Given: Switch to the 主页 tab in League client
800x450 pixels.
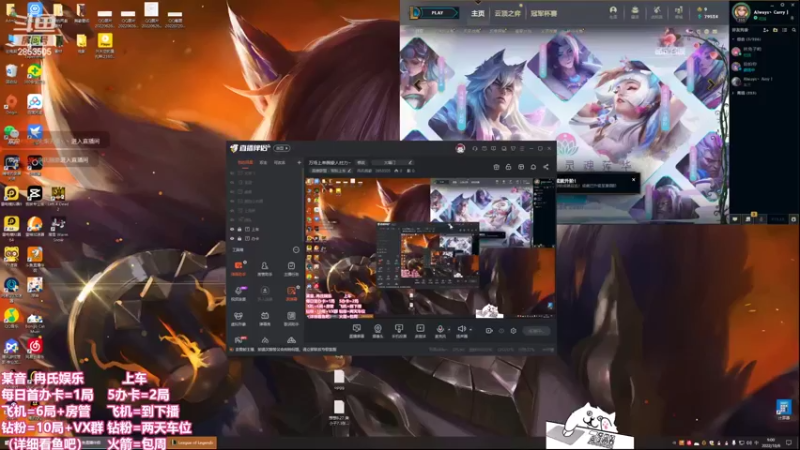Looking at the screenshot, I should [x=478, y=13].
